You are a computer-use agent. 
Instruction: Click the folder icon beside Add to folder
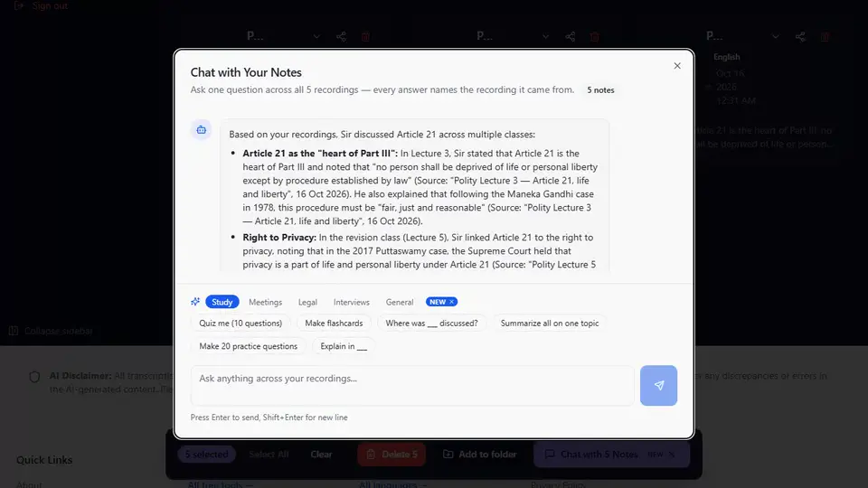point(448,455)
